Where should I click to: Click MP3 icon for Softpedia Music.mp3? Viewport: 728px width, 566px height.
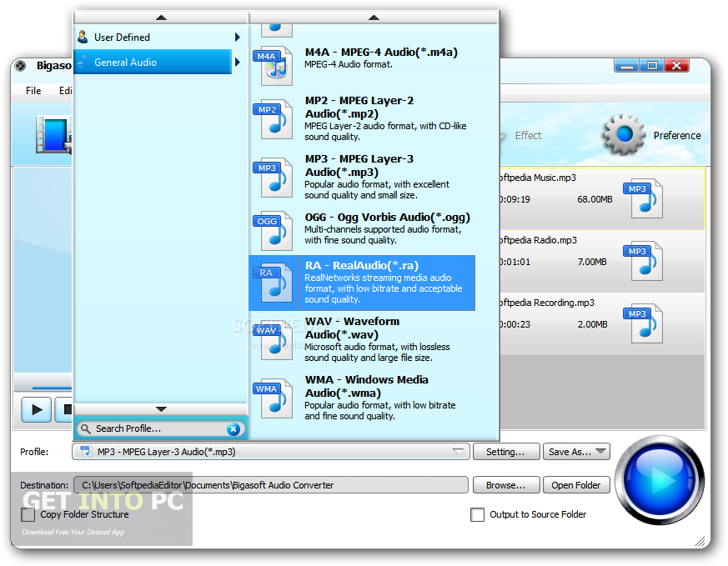point(644,198)
